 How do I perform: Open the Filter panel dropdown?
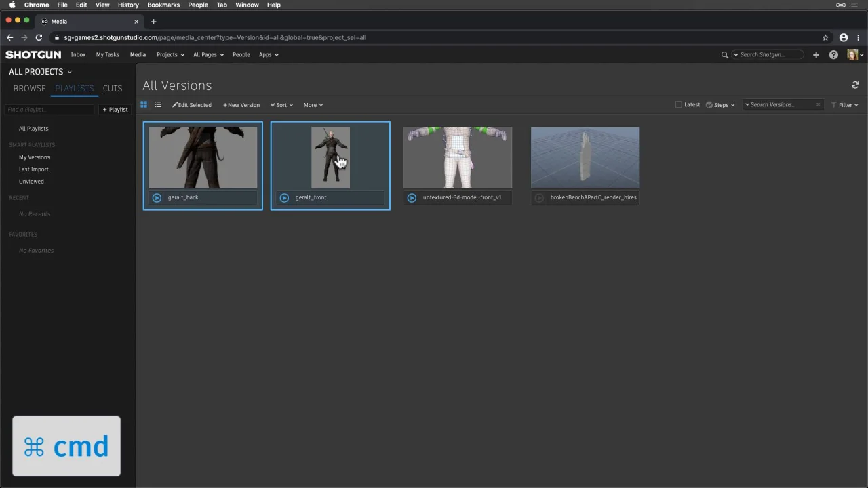tap(845, 105)
